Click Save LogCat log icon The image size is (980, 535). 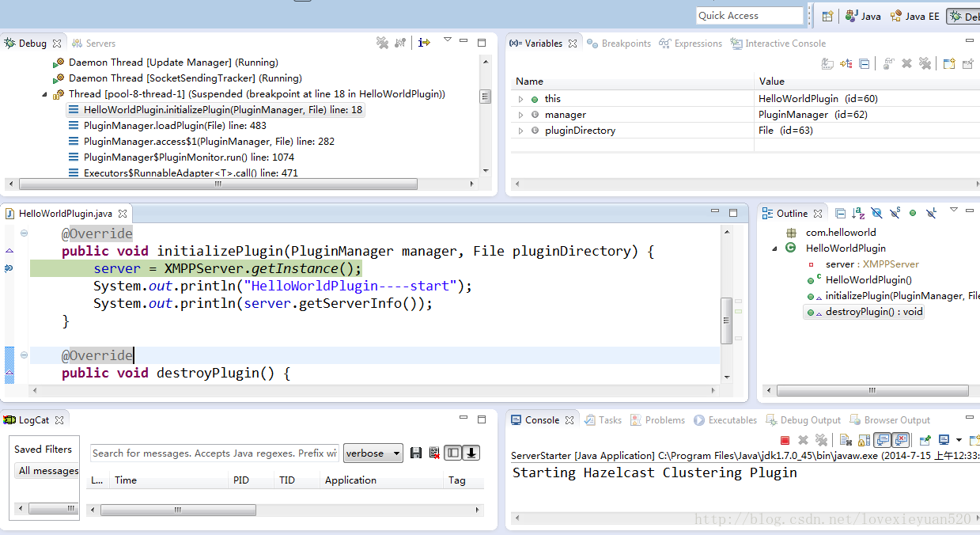pos(416,453)
